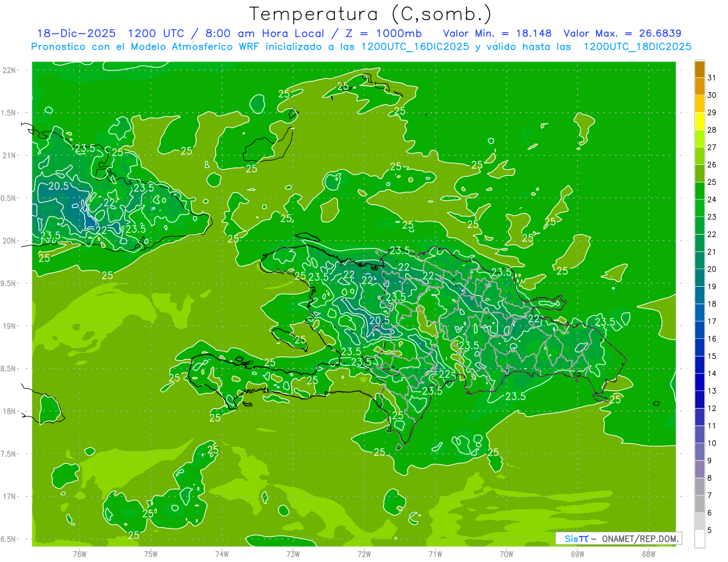Select the 73W longitude axis label

click(x=293, y=554)
